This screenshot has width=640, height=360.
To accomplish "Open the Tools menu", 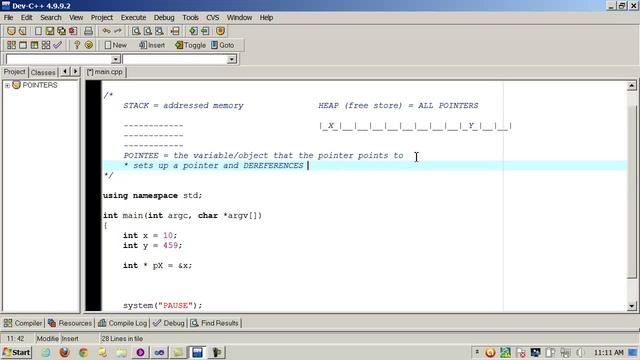I will pyautogui.click(x=190, y=18).
